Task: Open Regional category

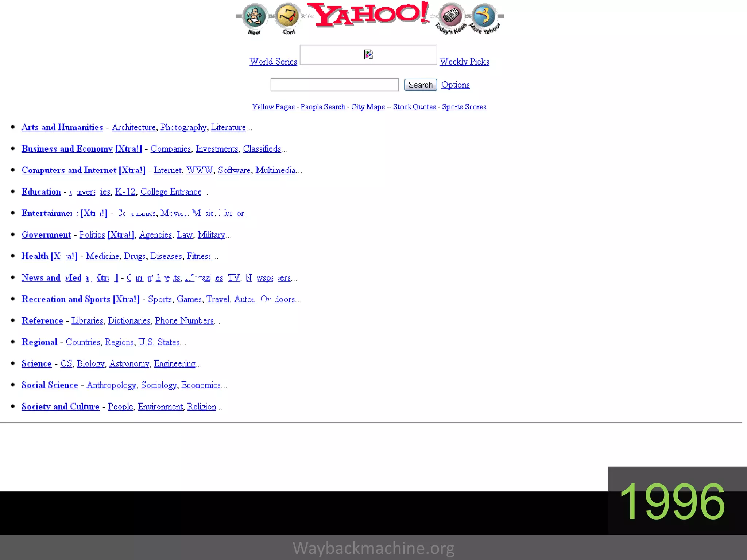Action: tap(39, 342)
